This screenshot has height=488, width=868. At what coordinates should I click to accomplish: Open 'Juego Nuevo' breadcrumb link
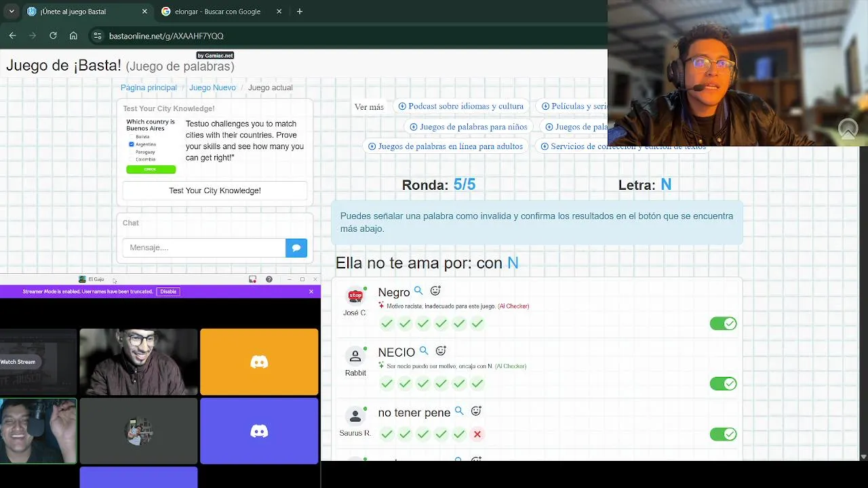point(212,87)
